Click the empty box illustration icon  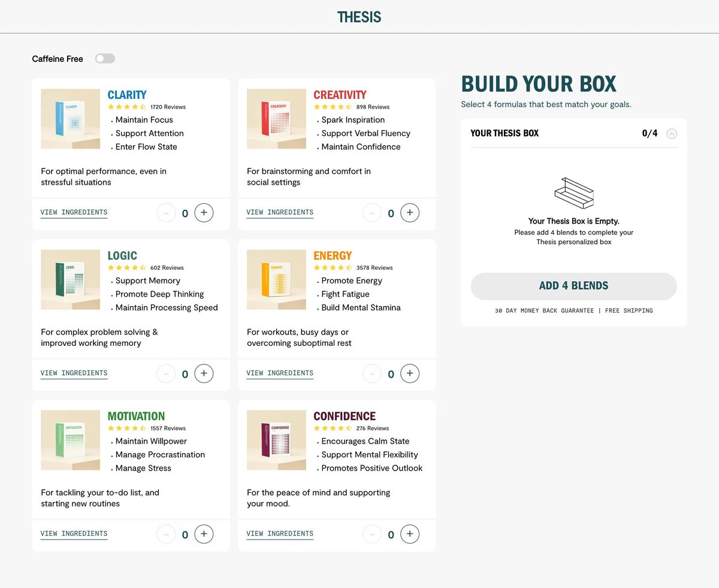573,193
